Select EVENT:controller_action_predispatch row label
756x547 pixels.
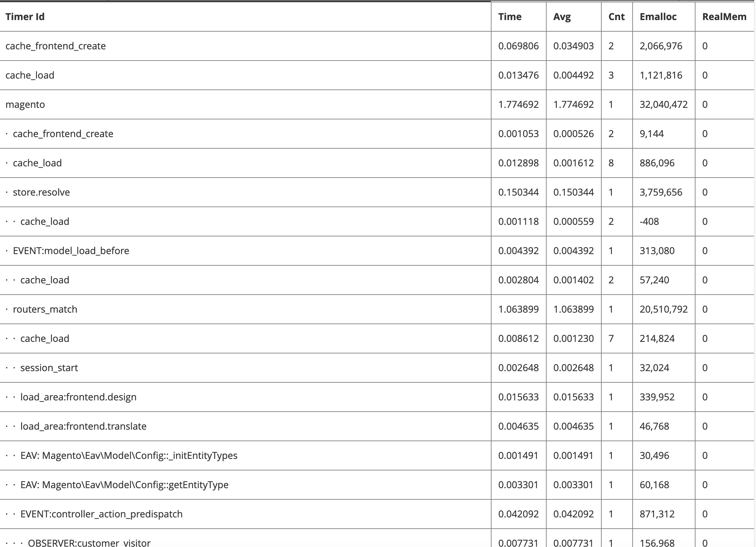click(x=101, y=514)
